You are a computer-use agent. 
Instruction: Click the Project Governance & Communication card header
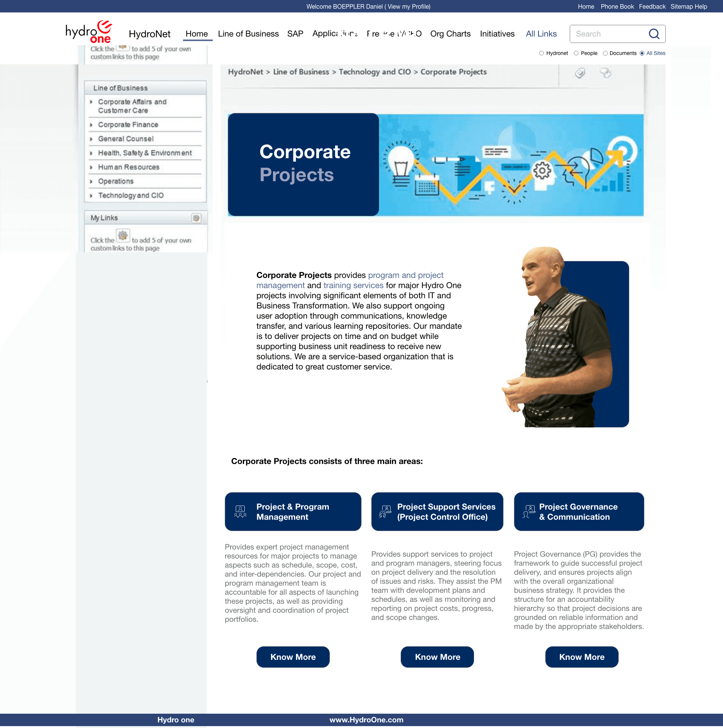579,512
